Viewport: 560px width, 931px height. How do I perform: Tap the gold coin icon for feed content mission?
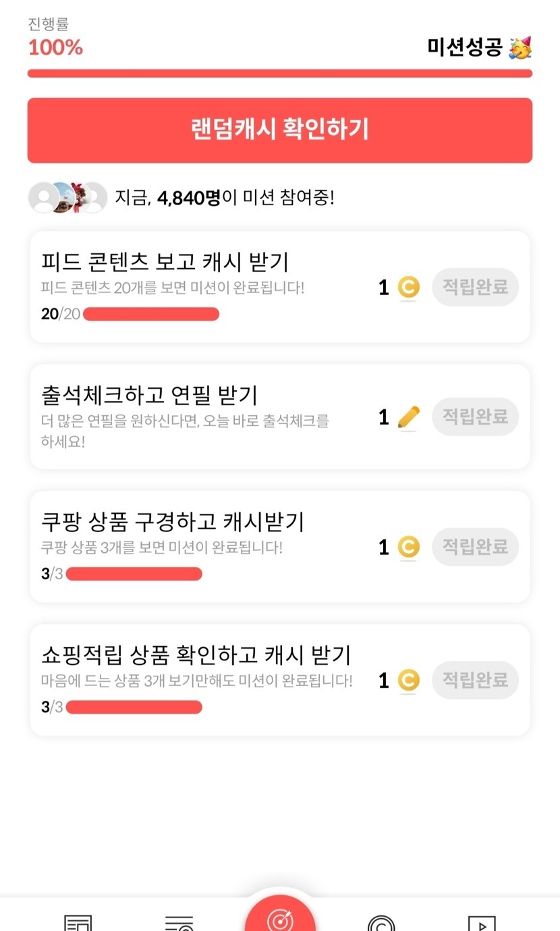[408, 288]
